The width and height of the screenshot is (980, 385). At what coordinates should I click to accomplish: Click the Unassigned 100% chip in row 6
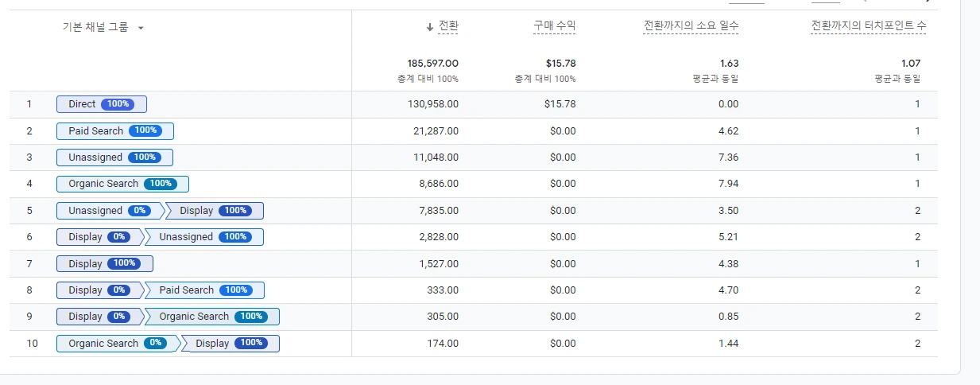(x=204, y=237)
